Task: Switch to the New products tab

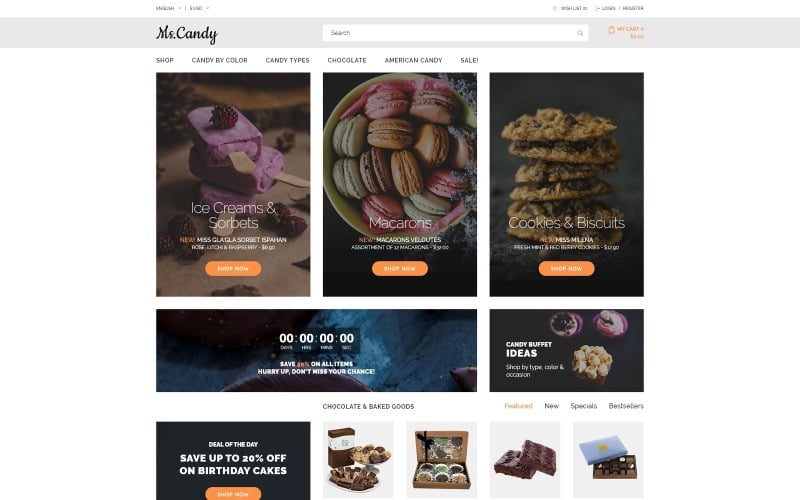Action: (x=552, y=406)
